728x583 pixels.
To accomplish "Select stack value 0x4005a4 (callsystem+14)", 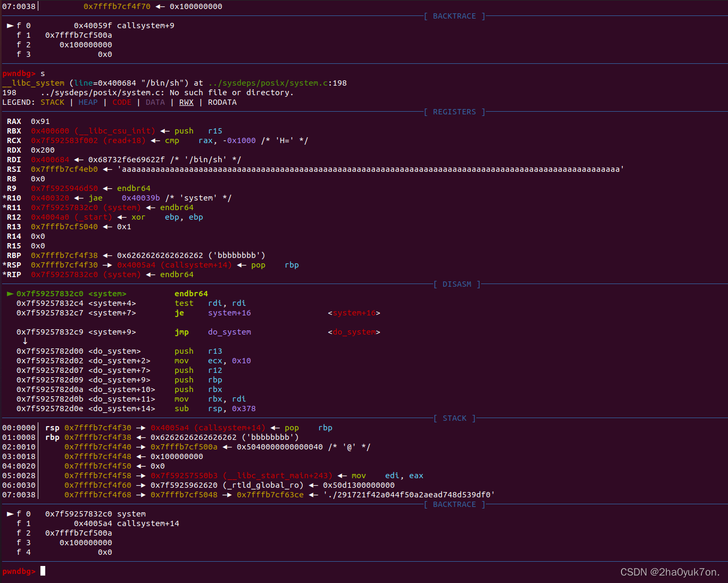I will click(x=208, y=428).
